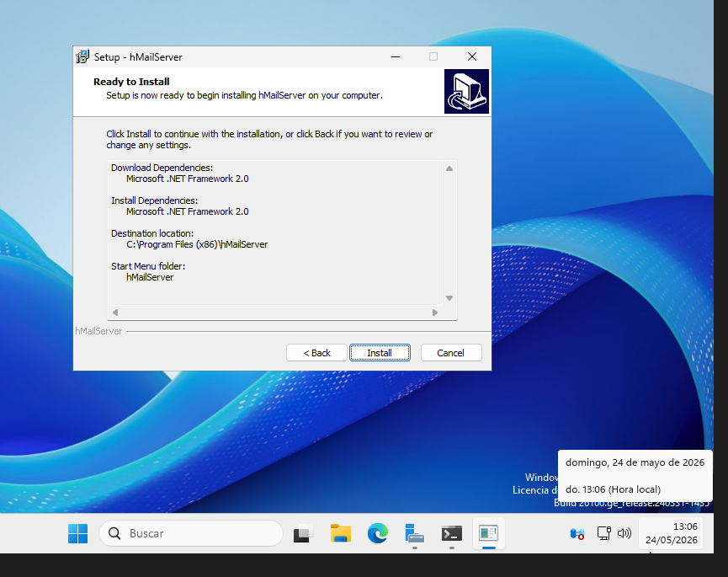Click the setup installer icon in title bar
The height and width of the screenshot is (577, 728).
82,56
